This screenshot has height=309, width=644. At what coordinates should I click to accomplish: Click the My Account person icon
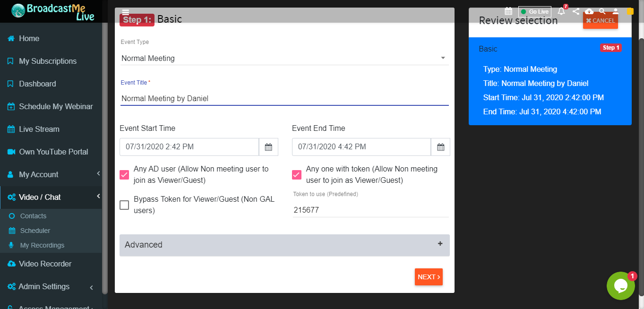pos(10,174)
